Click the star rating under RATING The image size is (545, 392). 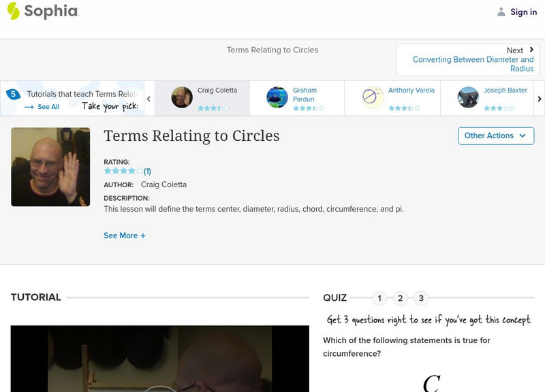pyautogui.click(x=123, y=171)
